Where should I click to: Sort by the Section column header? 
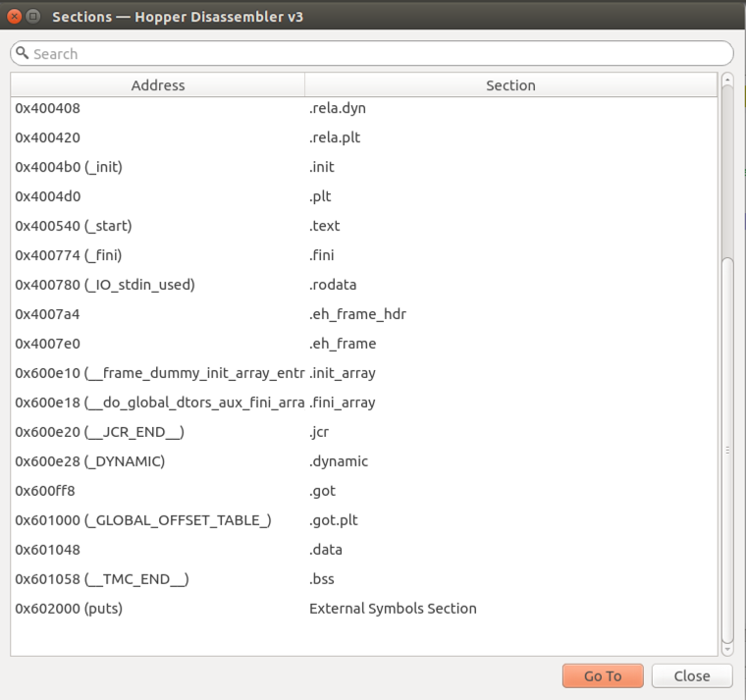click(510, 85)
